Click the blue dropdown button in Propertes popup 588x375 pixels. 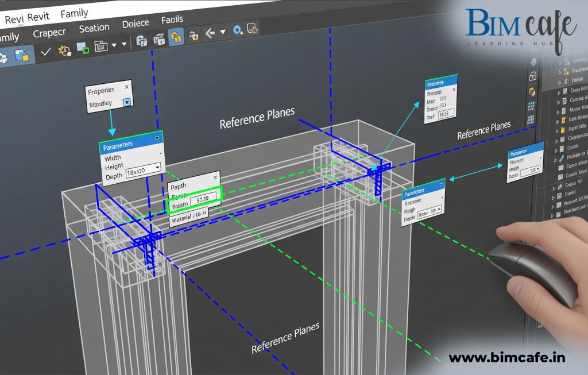pos(127,102)
